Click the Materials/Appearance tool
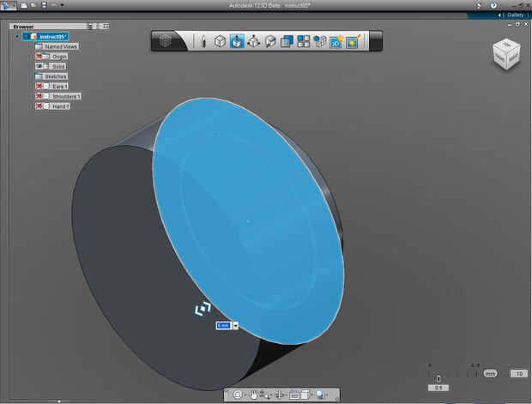Screen dimensions: 532x404 (x=354, y=41)
